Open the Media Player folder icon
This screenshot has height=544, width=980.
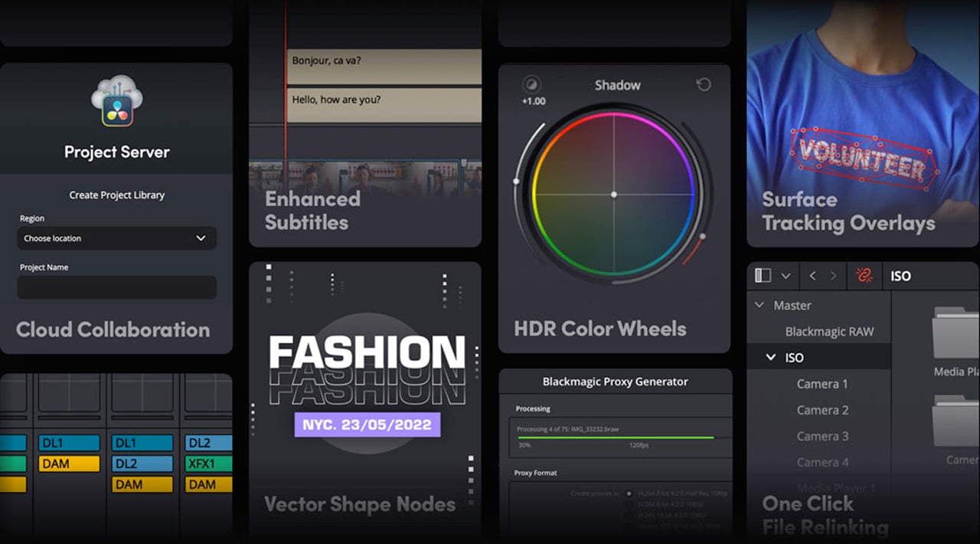click(x=955, y=332)
